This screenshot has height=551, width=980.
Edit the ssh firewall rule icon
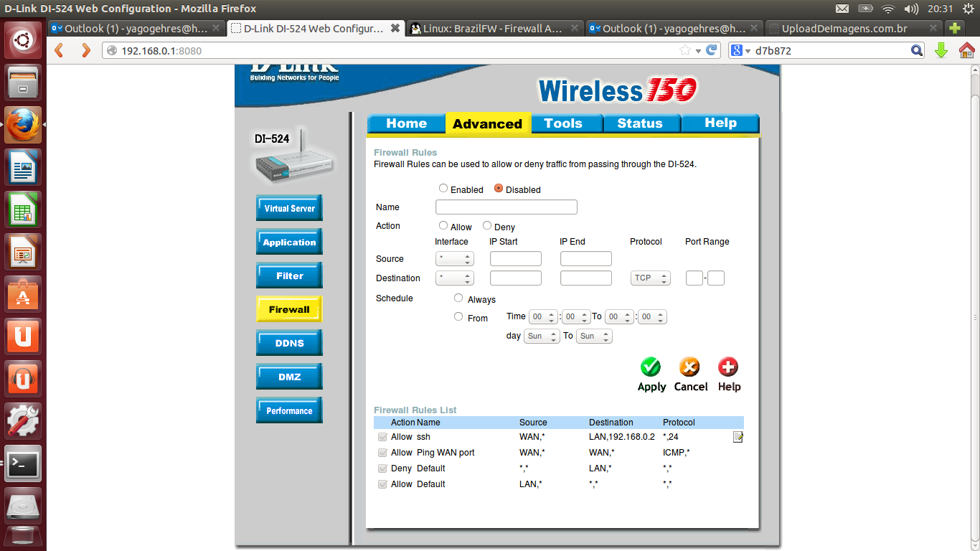click(738, 437)
